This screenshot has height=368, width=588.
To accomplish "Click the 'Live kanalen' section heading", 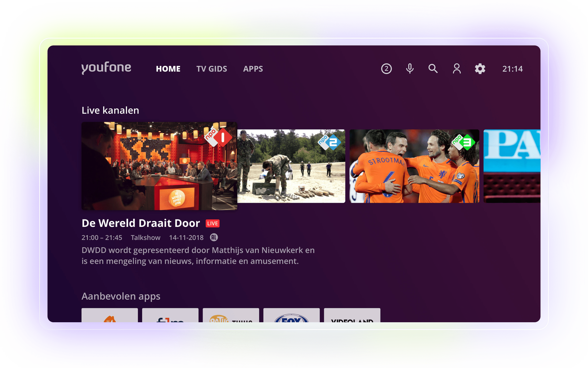I will click(x=110, y=110).
